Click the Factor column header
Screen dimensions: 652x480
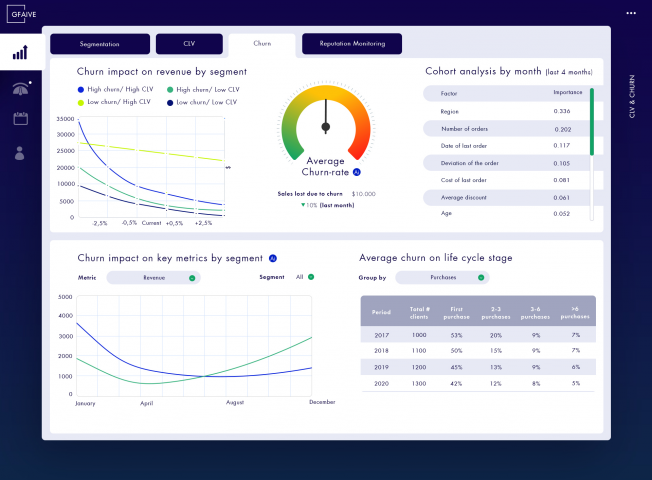(x=449, y=94)
